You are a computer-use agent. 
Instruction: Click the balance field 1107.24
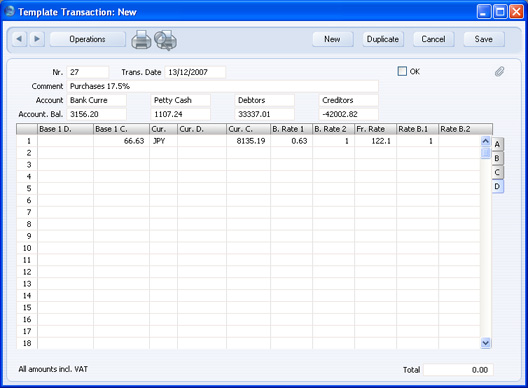click(x=180, y=114)
